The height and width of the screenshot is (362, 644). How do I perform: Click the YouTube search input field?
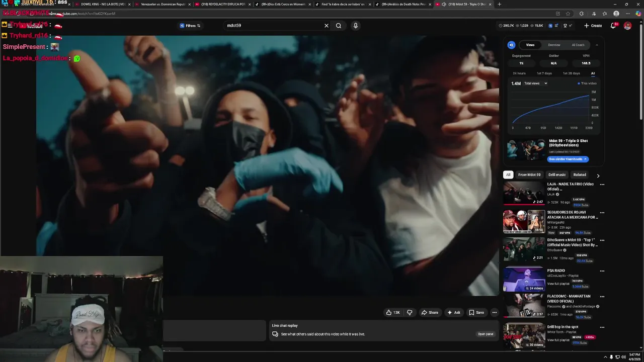point(274,26)
